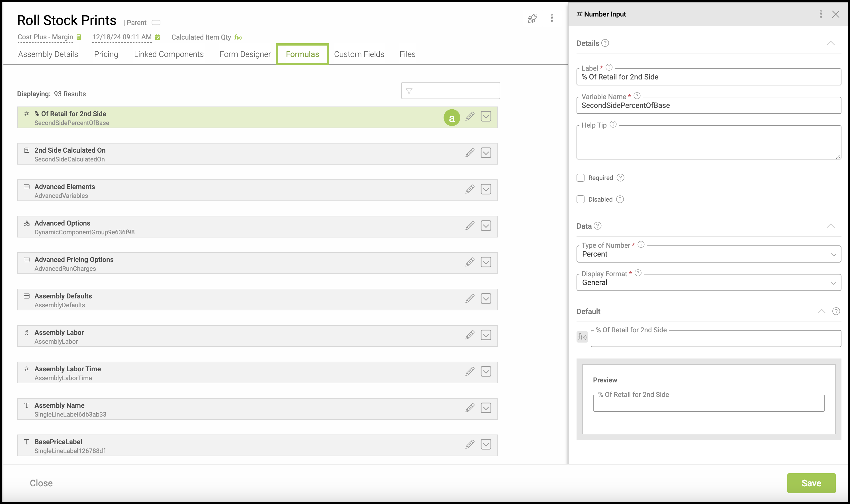Click the green Save button
This screenshot has height=504, width=850.
(811, 483)
